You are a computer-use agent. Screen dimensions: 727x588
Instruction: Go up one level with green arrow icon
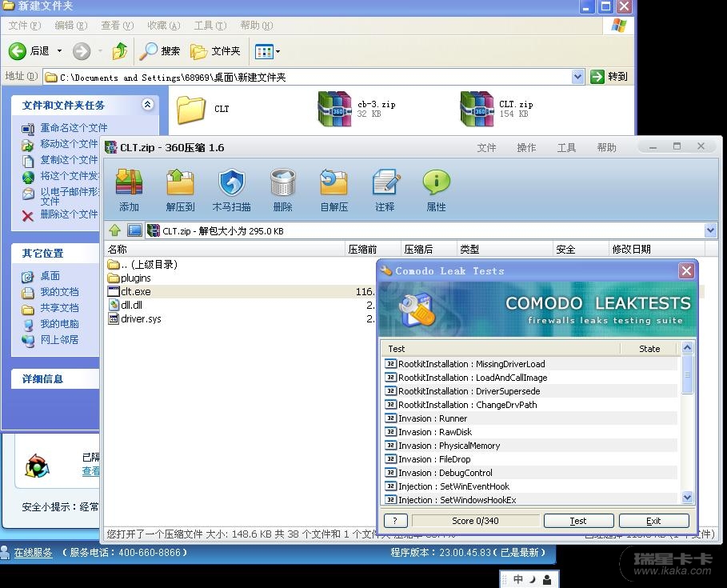coord(115,230)
